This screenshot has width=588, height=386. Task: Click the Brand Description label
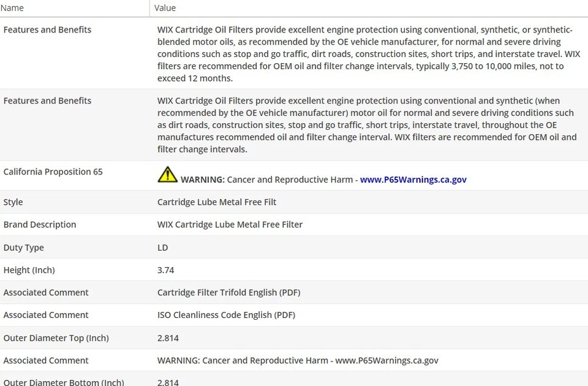tap(40, 225)
